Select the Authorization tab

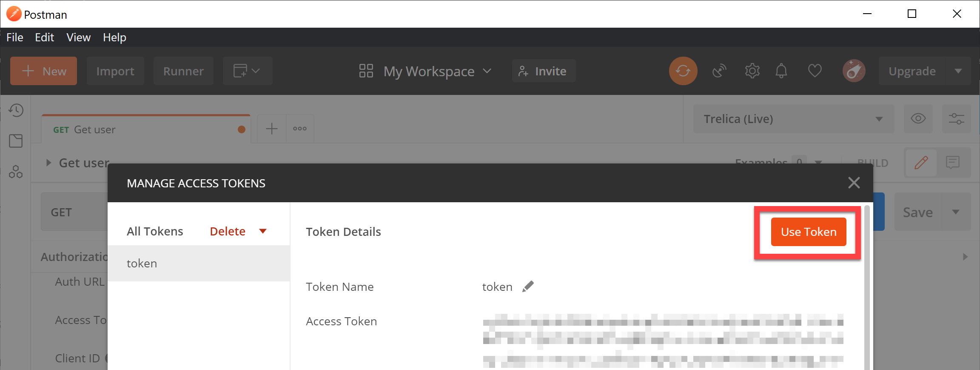pyautogui.click(x=74, y=257)
